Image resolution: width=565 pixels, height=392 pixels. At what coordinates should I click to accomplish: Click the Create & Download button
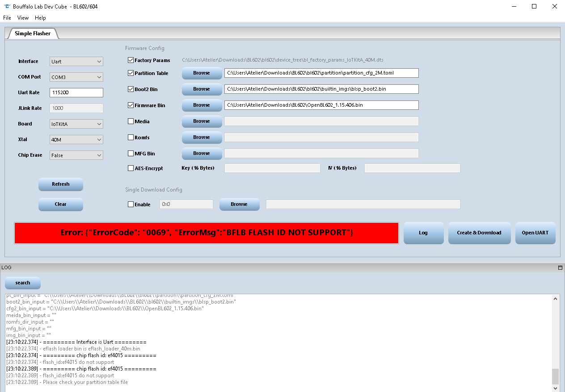click(479, 233)
